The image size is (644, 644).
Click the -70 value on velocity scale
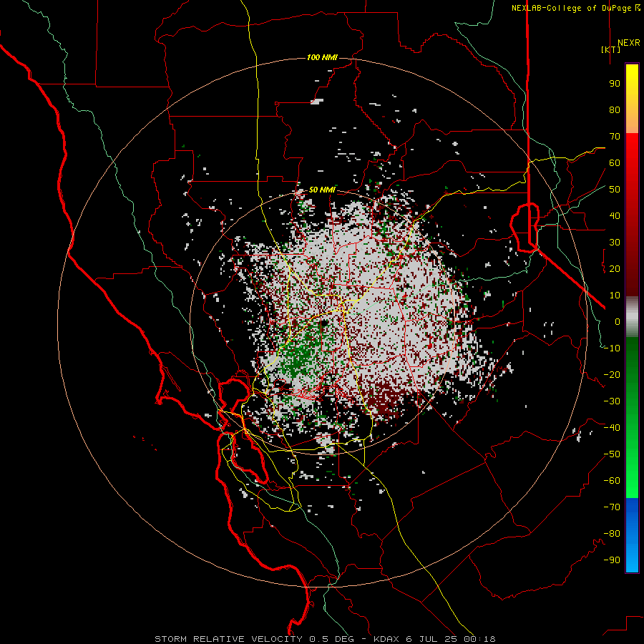click(612, 507)
